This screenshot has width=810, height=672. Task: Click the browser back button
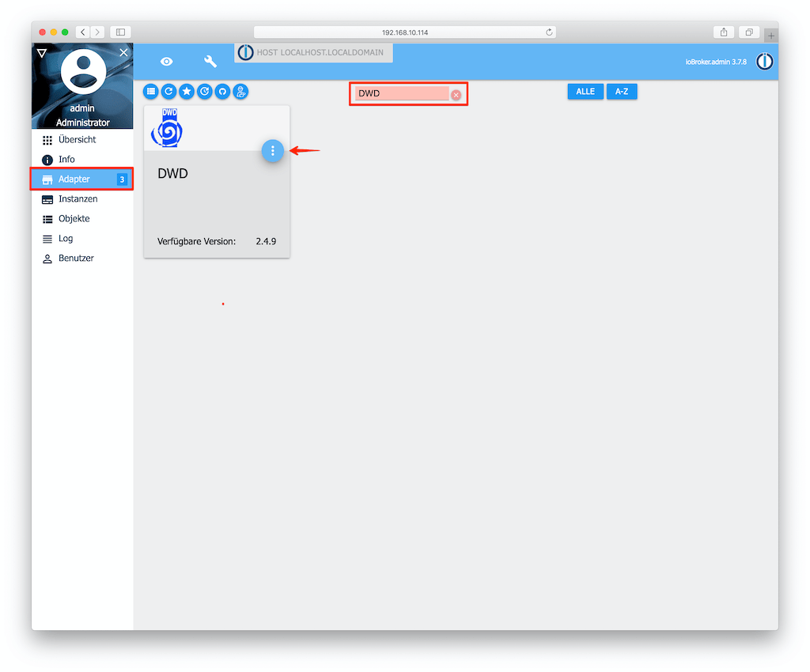pos(82,32)
